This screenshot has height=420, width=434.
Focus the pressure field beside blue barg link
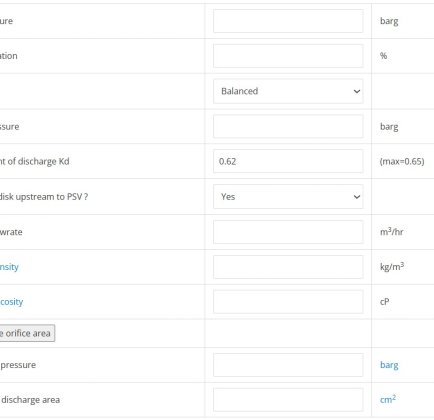288,365
